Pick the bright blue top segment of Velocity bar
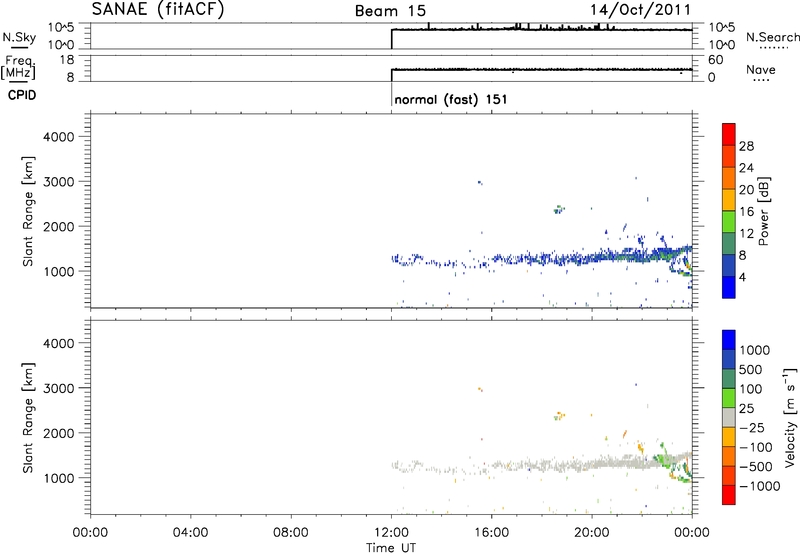Screen dimensions: 800x554 pyautogui.click(x=729, y=340)
